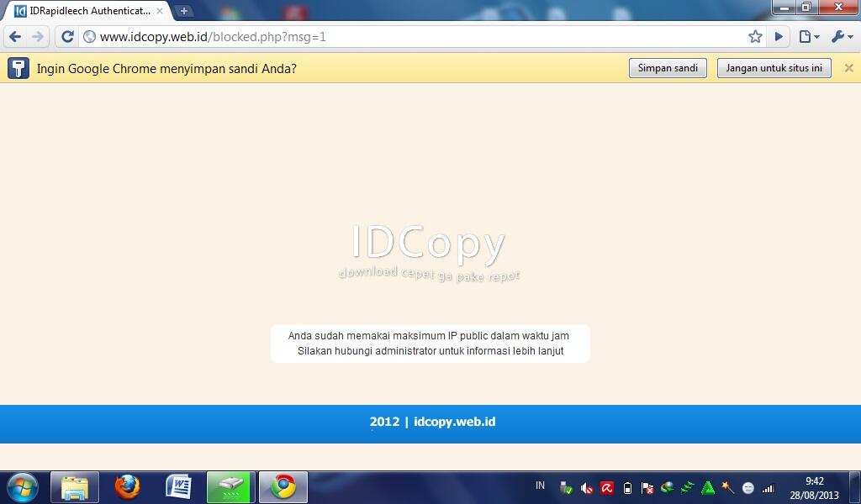Open a new tab with plus button
The height and width of the screenshot is (504, 861).
pos(183,10)
